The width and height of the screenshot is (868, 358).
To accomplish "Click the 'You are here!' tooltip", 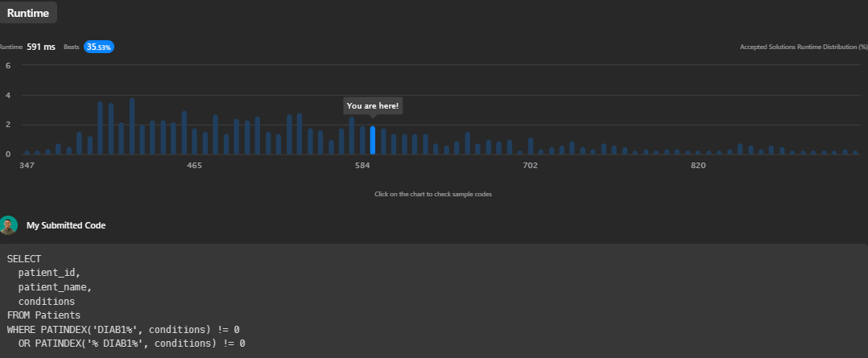I will (x=373, y=105).
